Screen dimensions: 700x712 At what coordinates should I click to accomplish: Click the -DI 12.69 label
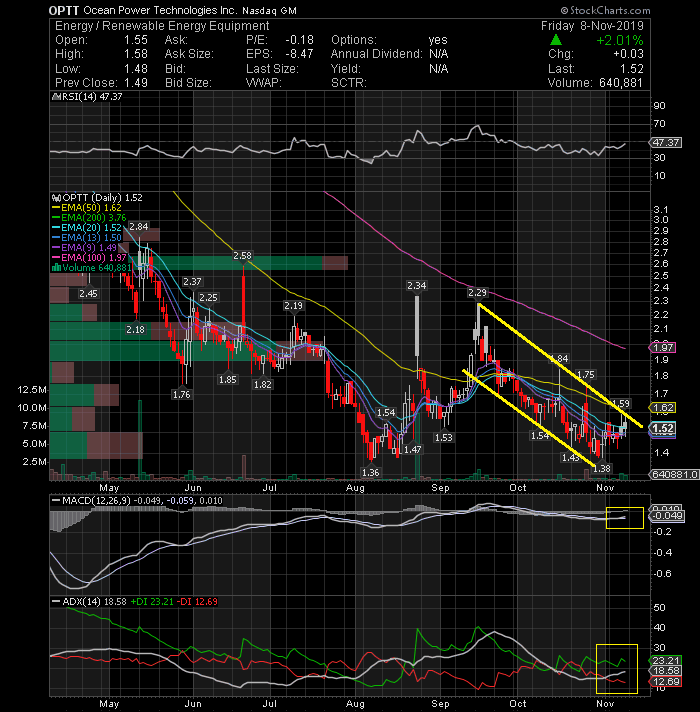197,602
